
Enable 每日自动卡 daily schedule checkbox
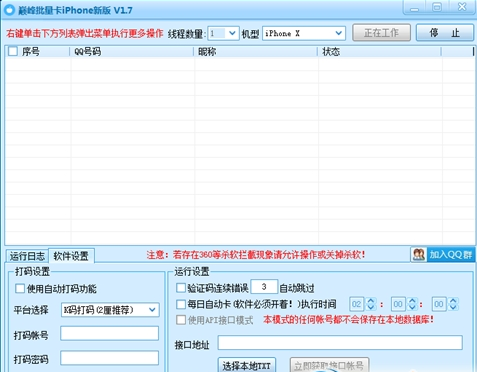[x=181, y=304]
